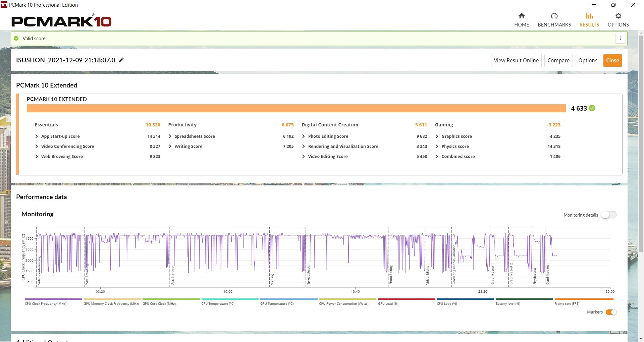Click the orange PCMark 10 Extended score bar
Image resolution: width=644 pixels, height=342 pixels.
pos(296,108)
